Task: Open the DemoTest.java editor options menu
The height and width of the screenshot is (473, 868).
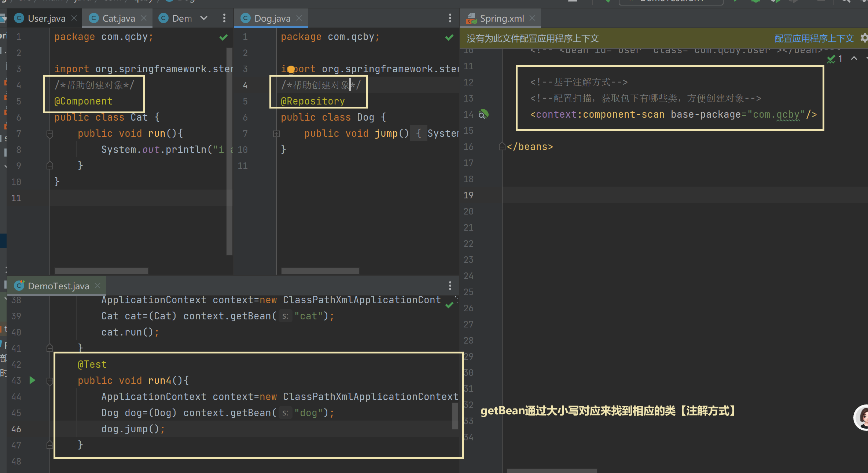Action: pyautogui.click(x=450, y=286)
